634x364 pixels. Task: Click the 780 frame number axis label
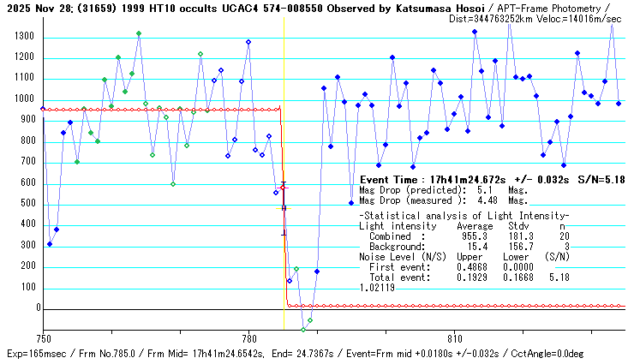pos(249,338)
